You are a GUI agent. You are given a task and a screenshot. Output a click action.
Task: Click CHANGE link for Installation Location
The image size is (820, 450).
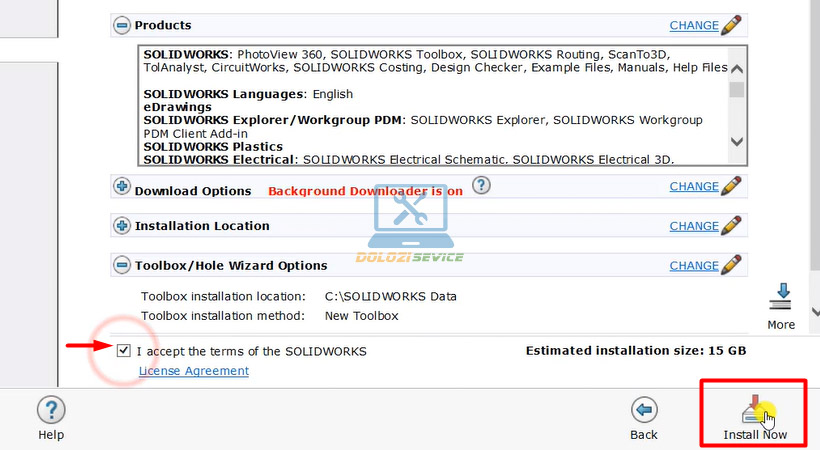694,226
